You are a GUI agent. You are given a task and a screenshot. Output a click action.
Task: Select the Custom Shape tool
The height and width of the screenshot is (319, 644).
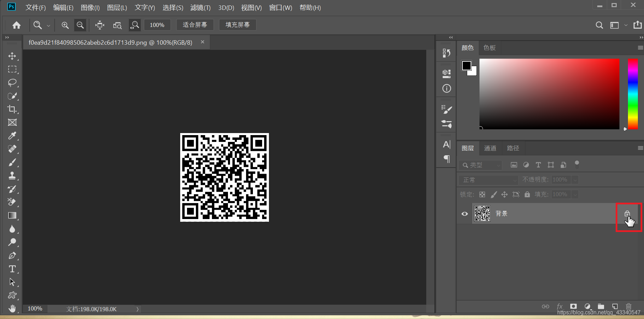[x=12, y=295]
